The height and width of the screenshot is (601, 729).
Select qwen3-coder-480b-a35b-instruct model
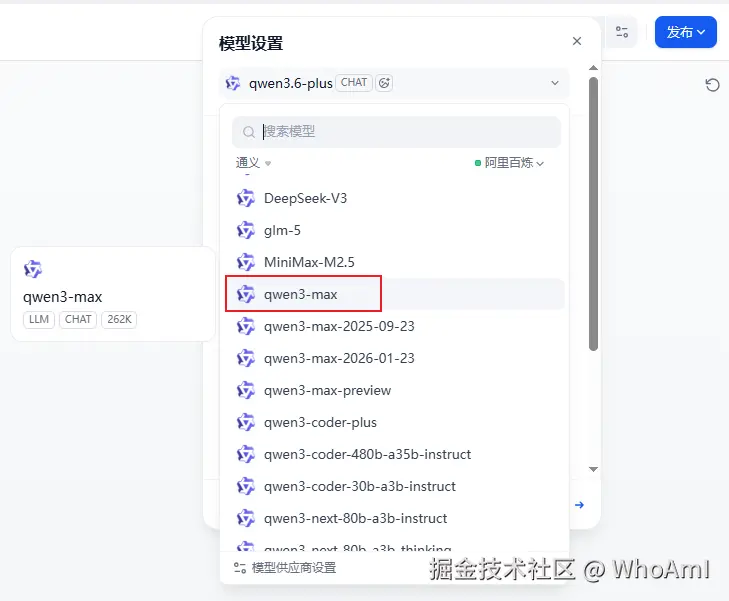[x=395, y=455]
